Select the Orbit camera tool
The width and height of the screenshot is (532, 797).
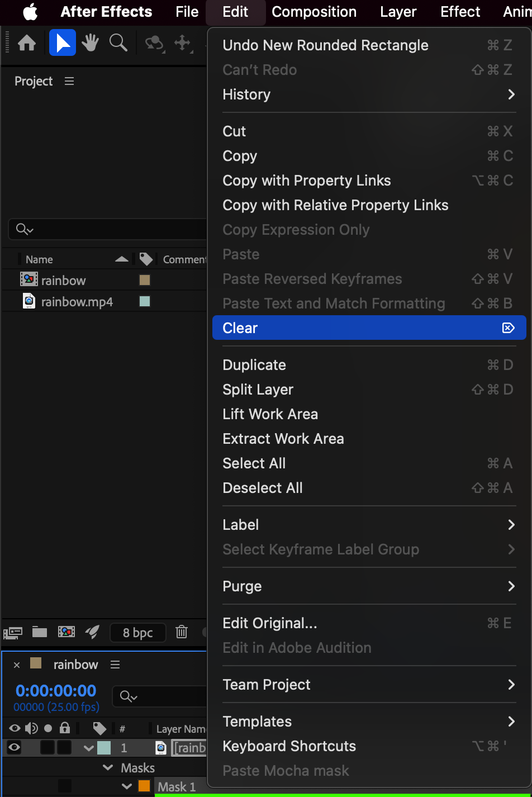tap(153, 43)
